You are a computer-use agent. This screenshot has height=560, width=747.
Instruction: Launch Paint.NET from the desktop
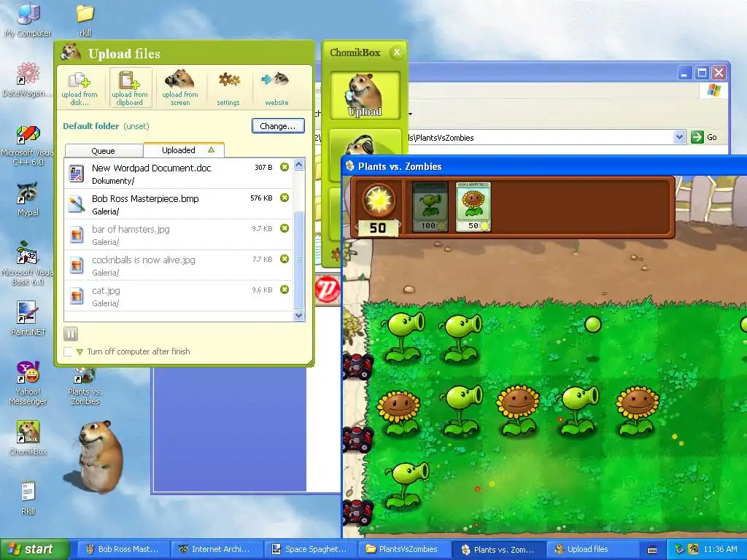28,318
